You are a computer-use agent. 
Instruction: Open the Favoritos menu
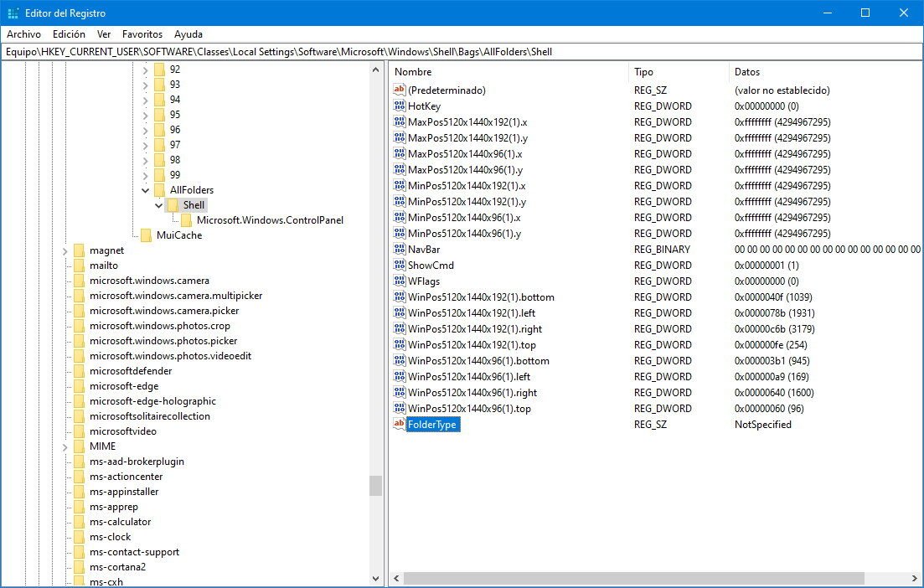pyautogui.click(x=142, y=34)
